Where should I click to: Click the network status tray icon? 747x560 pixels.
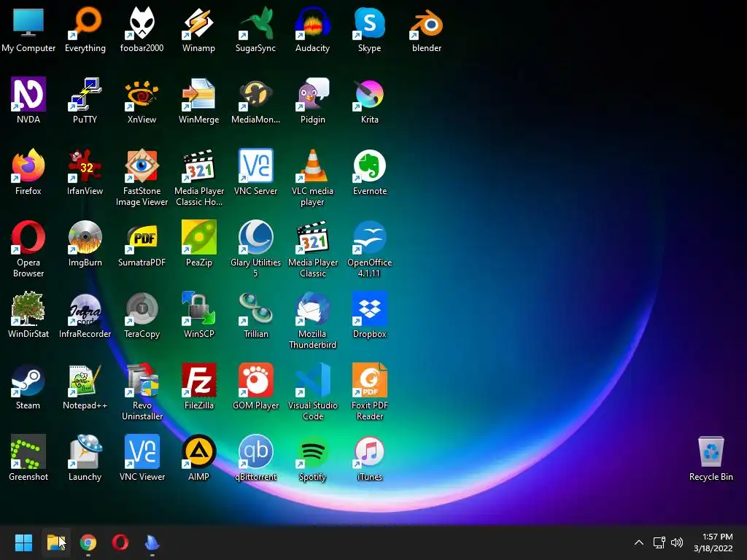pyautogui.click(x=659, y=542)
